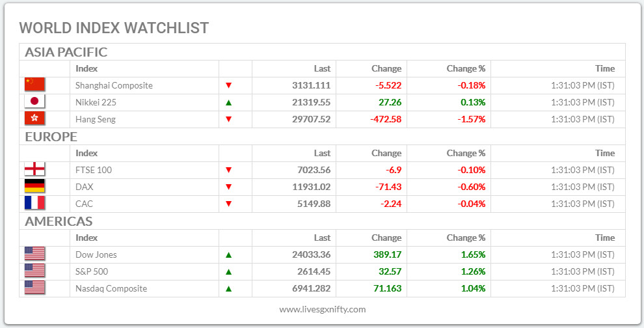This screenshot has width=644, height=328.
Task: Click the Nasdaq change 71.163
Action: pyautogui.click(x=387, y=288)
